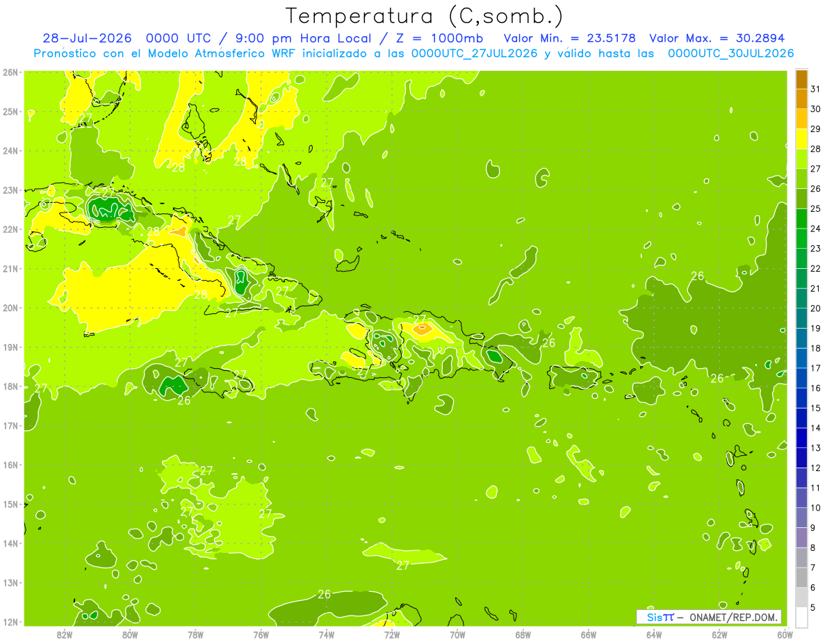834x644 pixels.
Task: Click the ONAMET/REP.DOM. credit label
Action: tap(734, 617)
